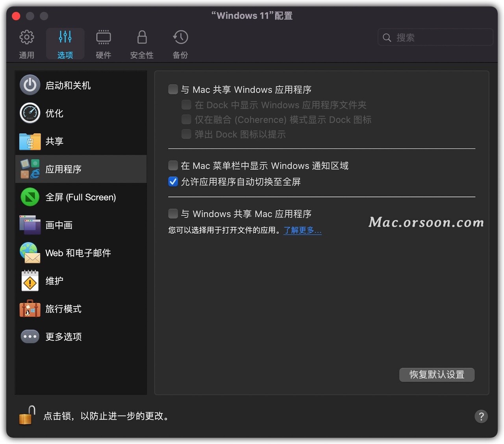Click the 画中画 windows icon

pos(30,225)
